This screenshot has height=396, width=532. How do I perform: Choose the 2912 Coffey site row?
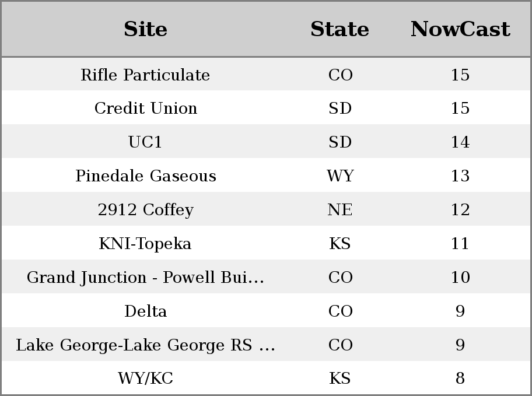[266, 209]
